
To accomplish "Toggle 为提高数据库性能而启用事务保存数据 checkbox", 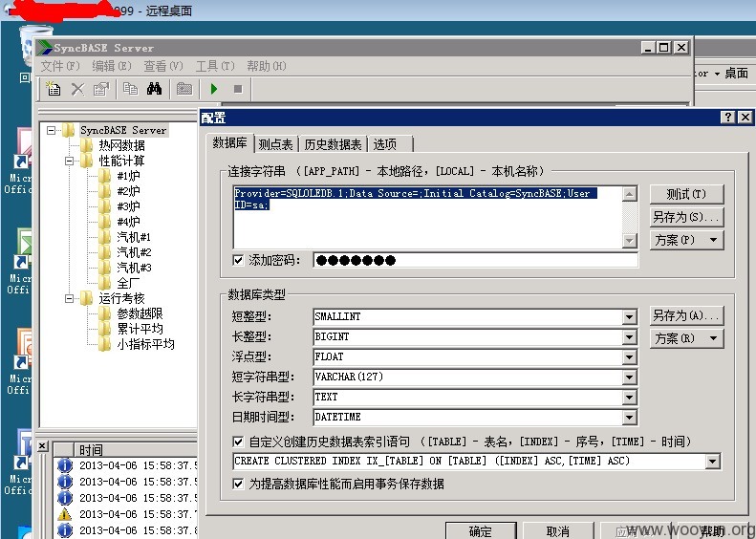I will pyautogui.click(x=238, y=484).
